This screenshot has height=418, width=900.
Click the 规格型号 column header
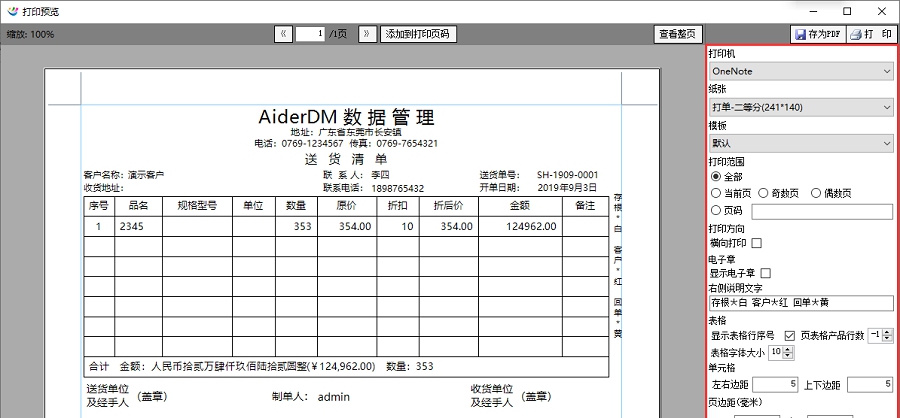197,206
